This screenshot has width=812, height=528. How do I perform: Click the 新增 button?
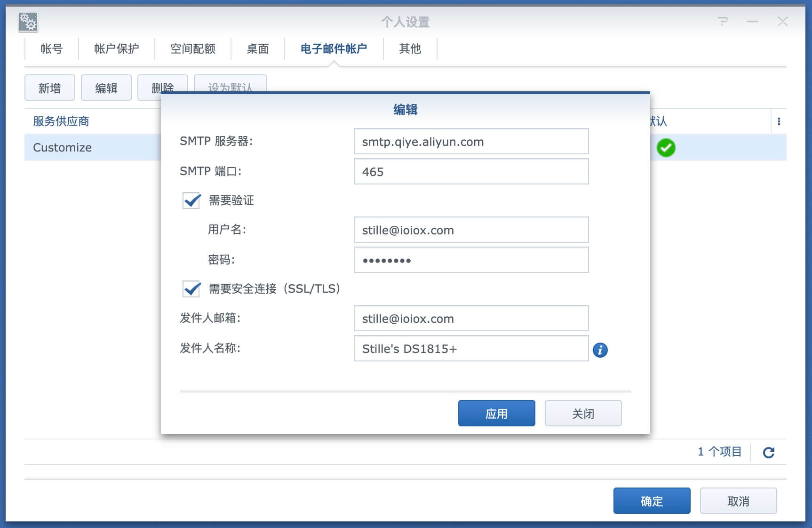tap(50, 88)
